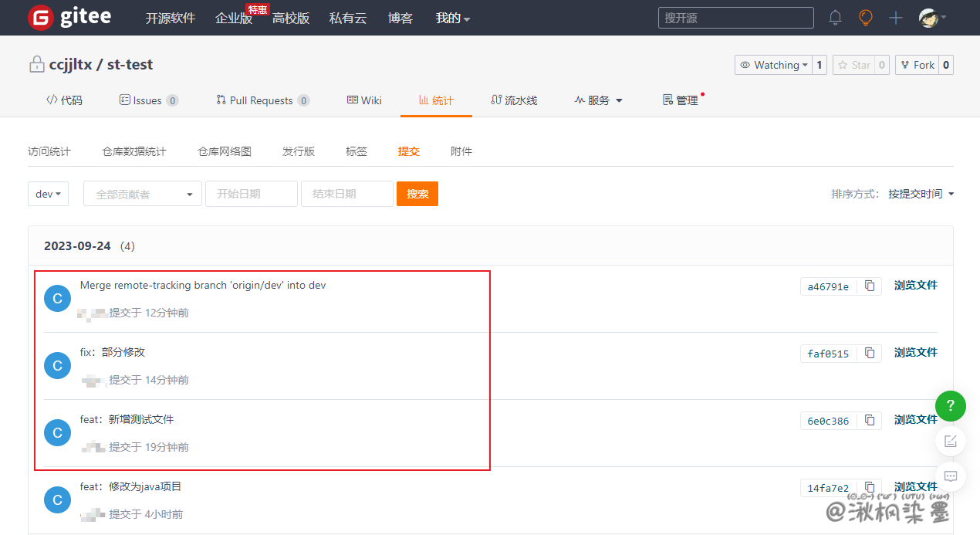The height and width of the screenshot is (535, 980).
Task: Click the 开始日期 start date field
Action: pos(251,194)
